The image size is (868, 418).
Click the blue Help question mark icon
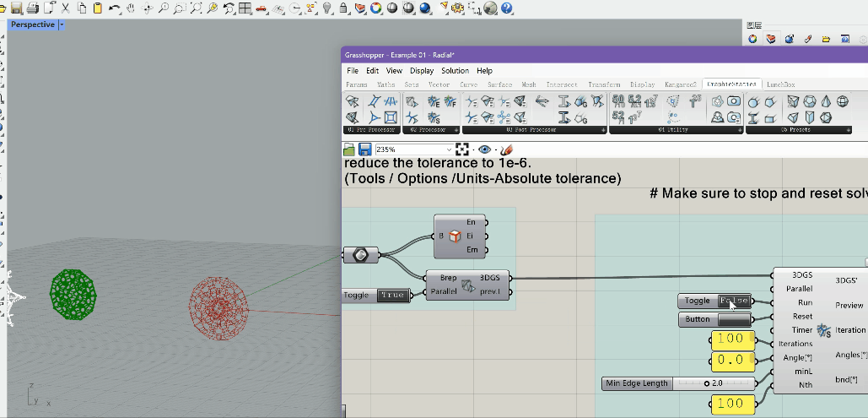click(506, 8)
